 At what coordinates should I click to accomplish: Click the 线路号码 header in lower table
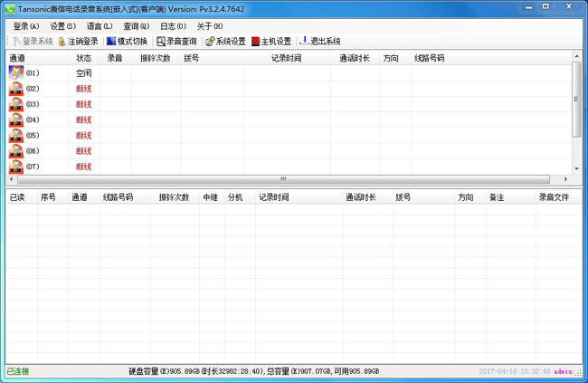pyautogui.click(x=118, y=196)
